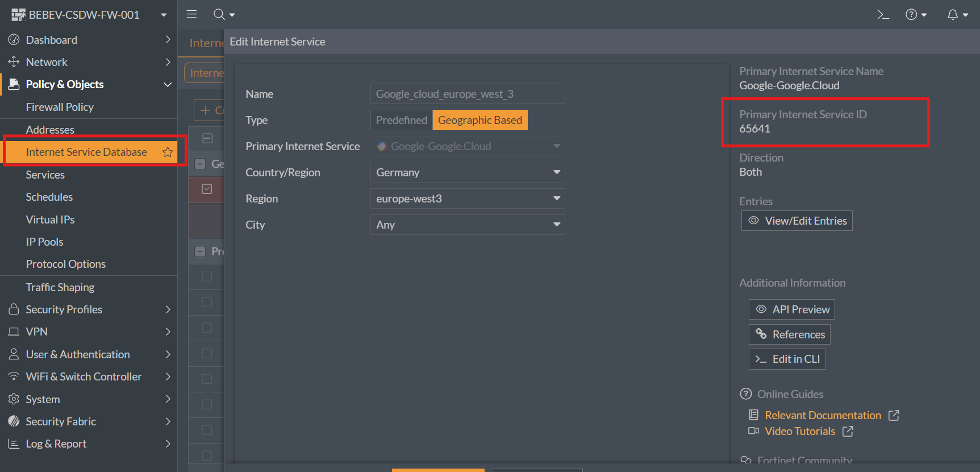Click the User & Authentication person icon
The image size is (980, 472).
14,354
